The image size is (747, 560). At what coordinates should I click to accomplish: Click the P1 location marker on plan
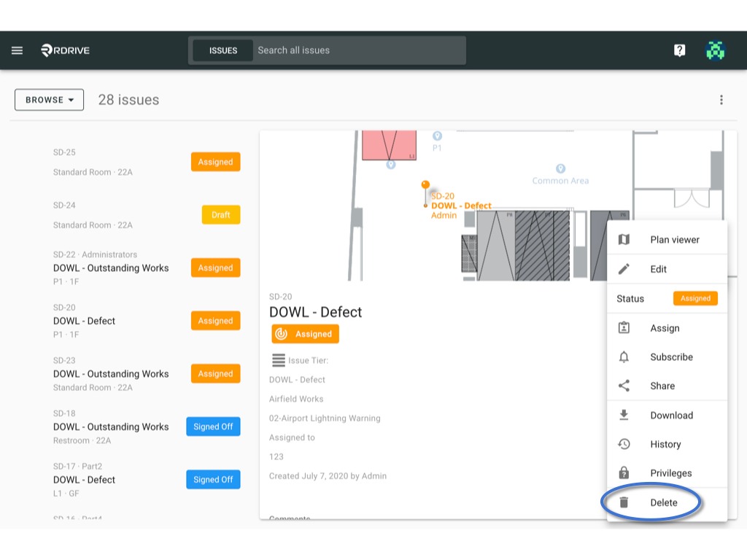tap(437, 136)
